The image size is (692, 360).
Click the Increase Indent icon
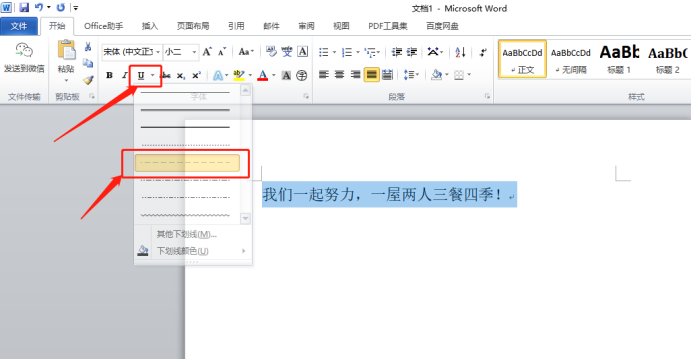tap(412, 52)
